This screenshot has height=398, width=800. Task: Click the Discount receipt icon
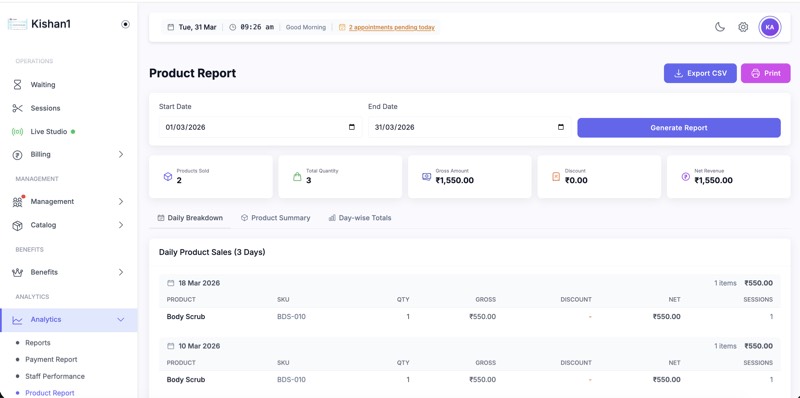[x=556, y=177]
